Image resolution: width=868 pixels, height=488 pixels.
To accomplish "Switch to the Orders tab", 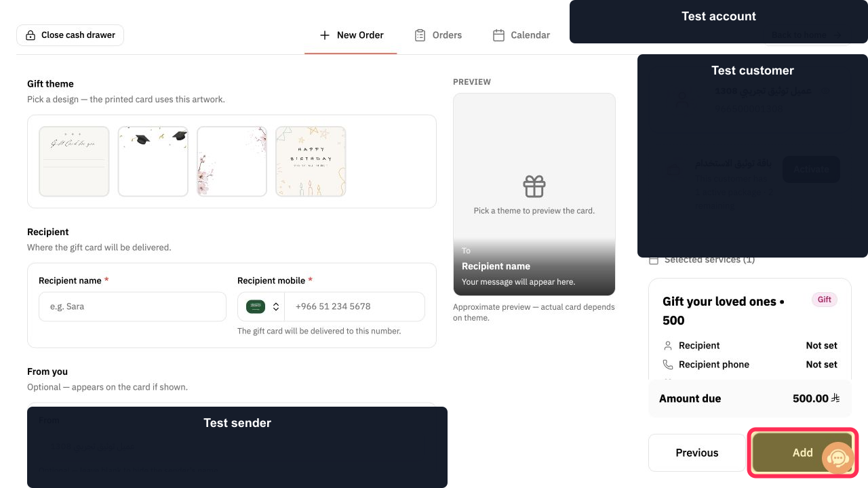I will [438, 35].
